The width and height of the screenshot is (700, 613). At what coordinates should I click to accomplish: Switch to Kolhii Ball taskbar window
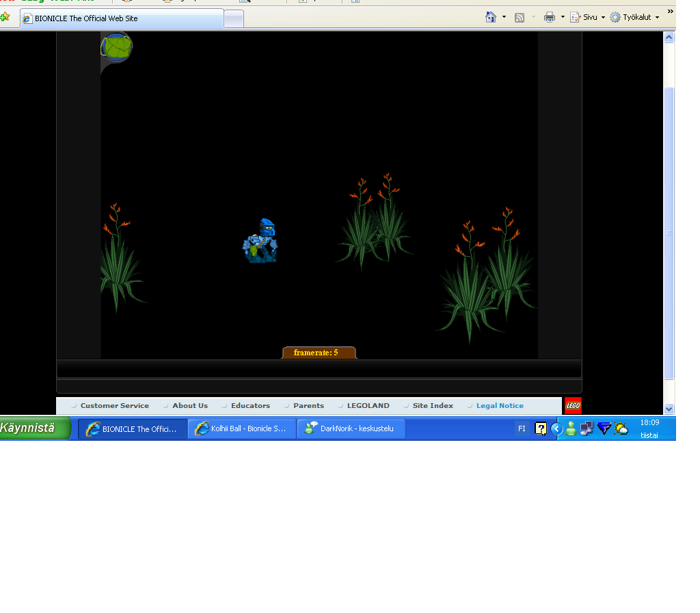pos(242,428)
